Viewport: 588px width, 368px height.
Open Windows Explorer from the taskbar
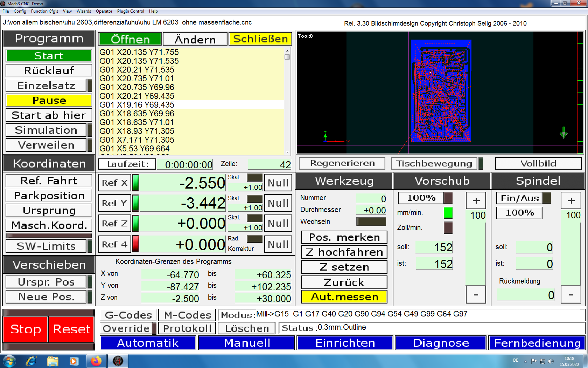52,361
